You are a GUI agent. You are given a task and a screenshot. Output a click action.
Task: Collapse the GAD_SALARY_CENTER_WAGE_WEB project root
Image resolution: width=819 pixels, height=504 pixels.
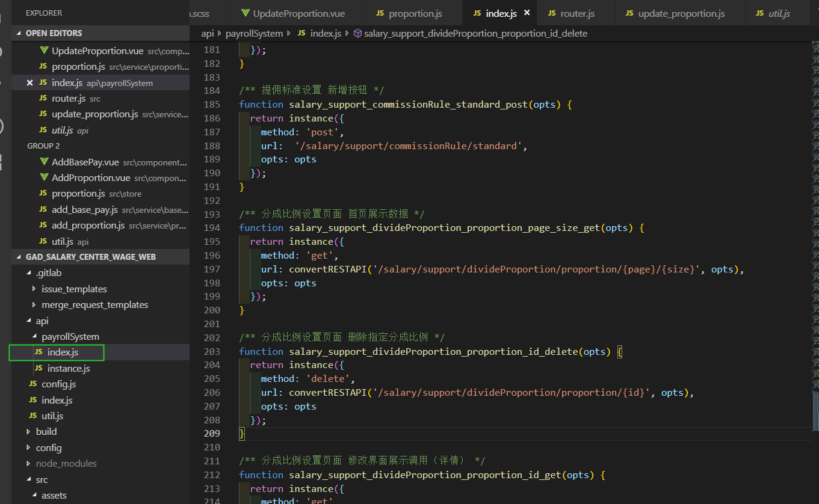point(19,257)
